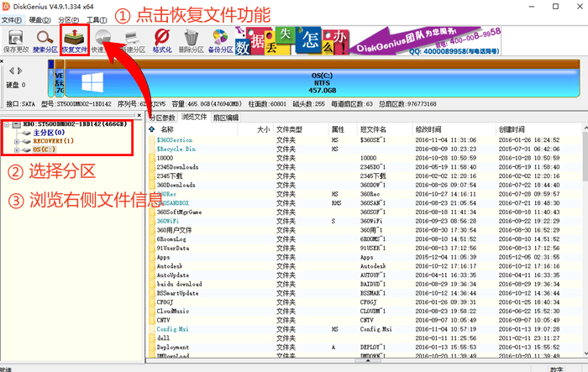Select 主分区(0) in the tree
This screenshot has width=588, height=372.
click(49, 133)
